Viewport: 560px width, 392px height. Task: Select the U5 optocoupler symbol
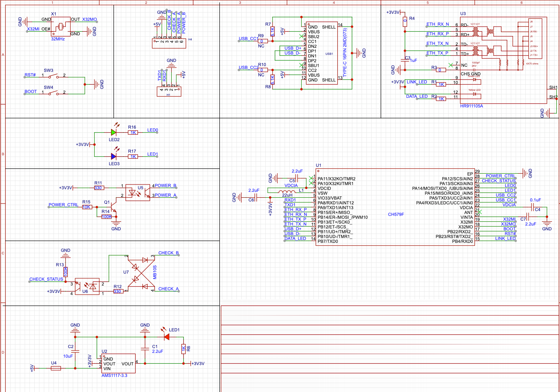point(138,192)
